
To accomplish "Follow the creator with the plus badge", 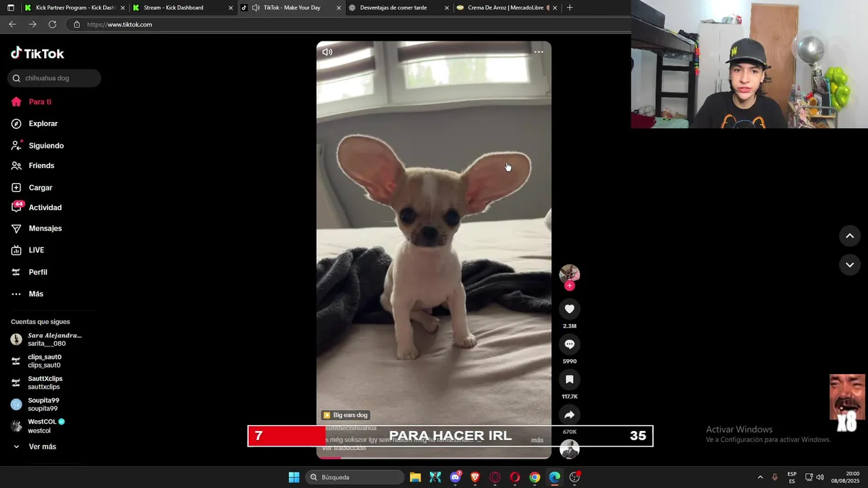I will 570,286.
